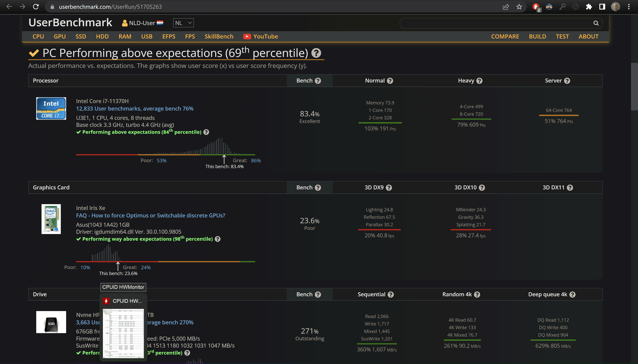The image size is (638, 364).
Task: Open the ABOUT page
Action: pyautogui.click(x=588, y=36)
